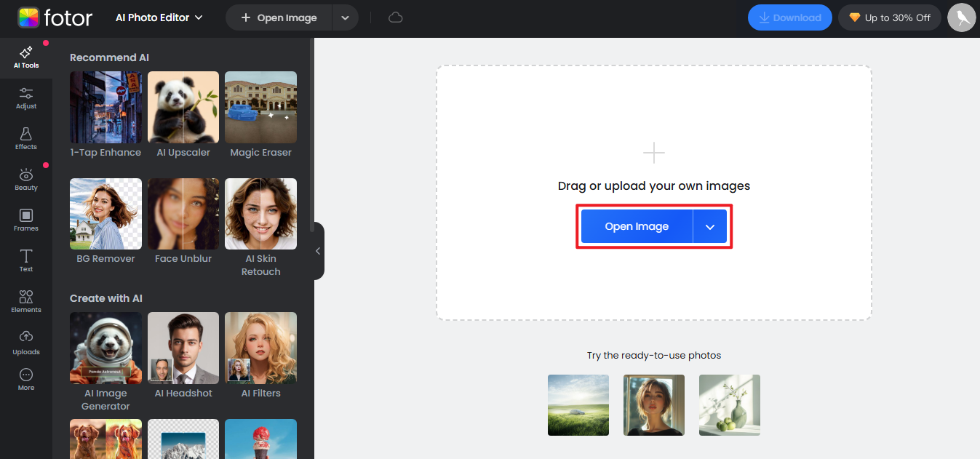Select the BG Remover tool
The image size is (980, 459).
[x=105, y=221]
